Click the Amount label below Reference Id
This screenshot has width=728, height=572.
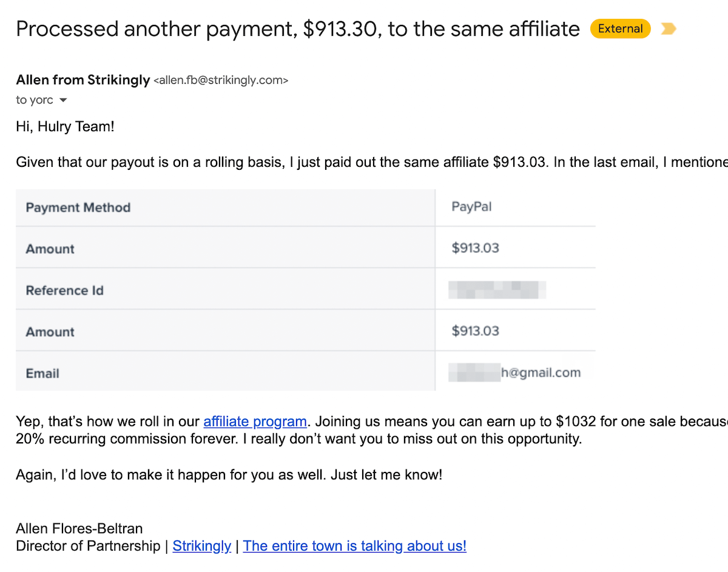(x=50, y=332)
